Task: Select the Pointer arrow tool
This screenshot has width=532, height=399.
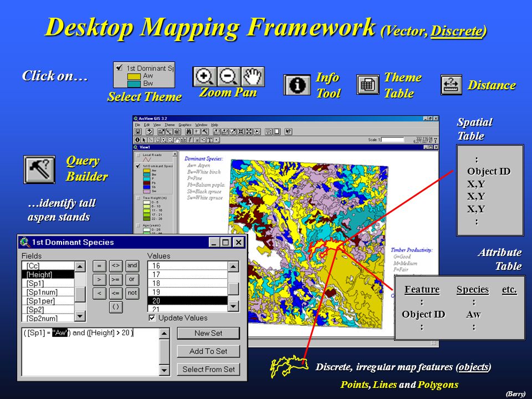Action: click(x=144, y=140)
